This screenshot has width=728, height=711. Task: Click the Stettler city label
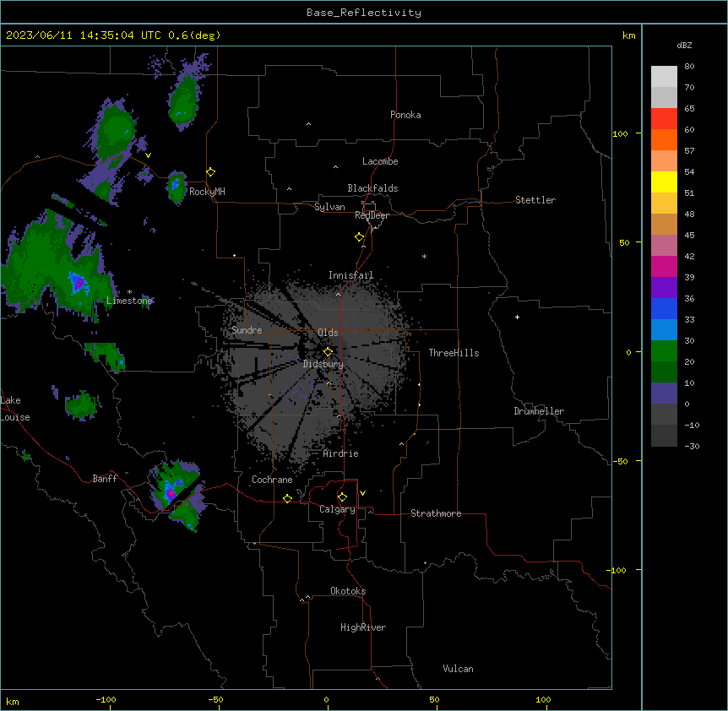click(535, 200)
